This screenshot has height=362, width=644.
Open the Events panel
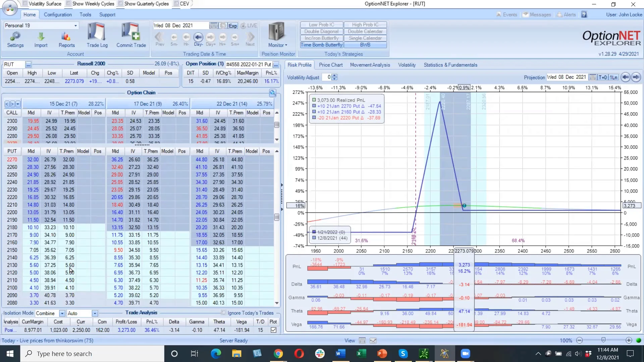(507, 15)
